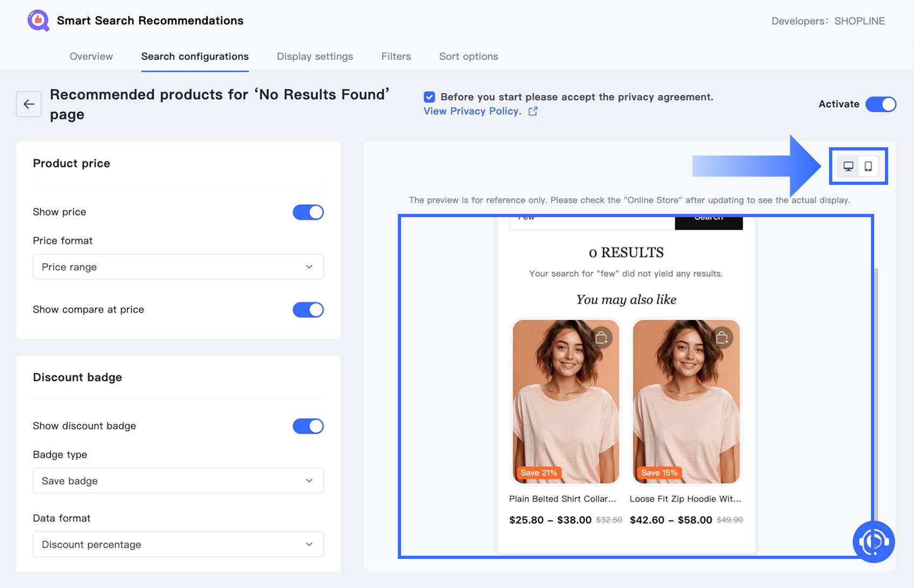Click the Plain Belted Shirt Collar product title

coord(563,499)
